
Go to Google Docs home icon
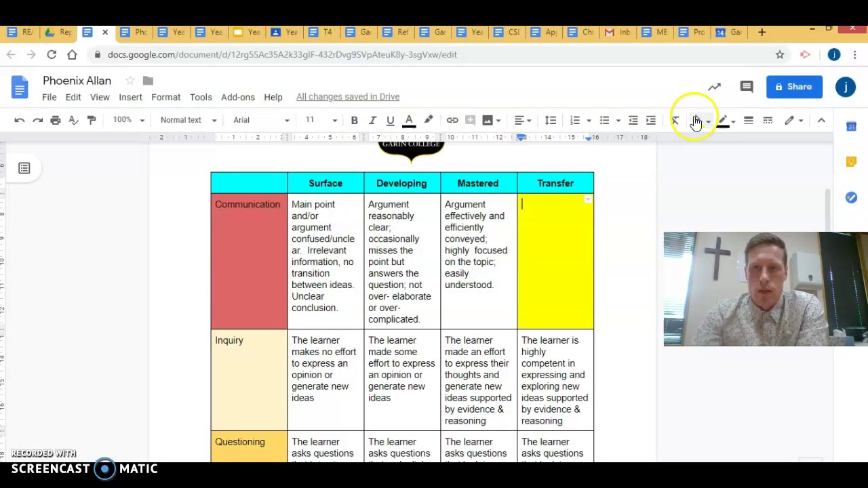(x=20, y=87)
